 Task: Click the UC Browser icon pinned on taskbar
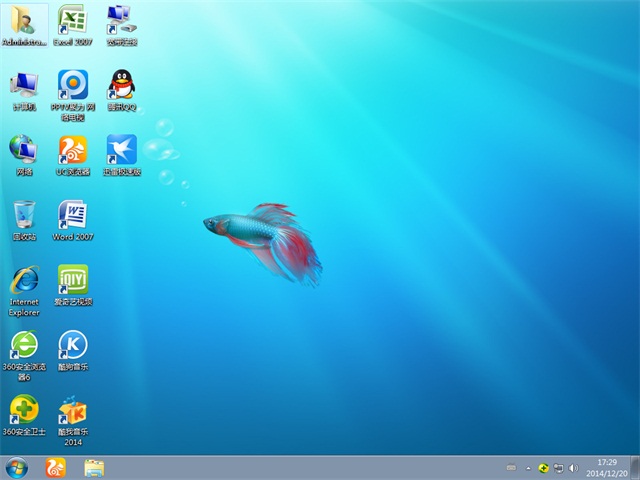tap(56, 468)
